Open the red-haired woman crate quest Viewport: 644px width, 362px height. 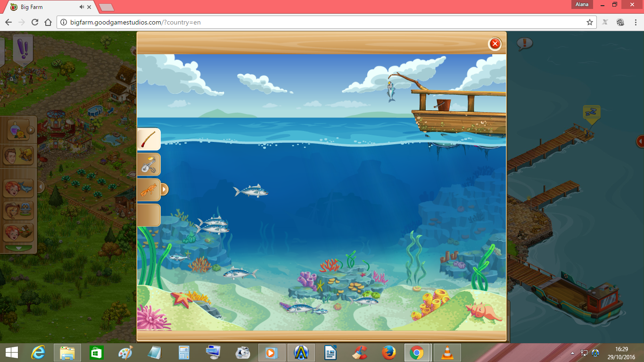click(x=19, y=232)
